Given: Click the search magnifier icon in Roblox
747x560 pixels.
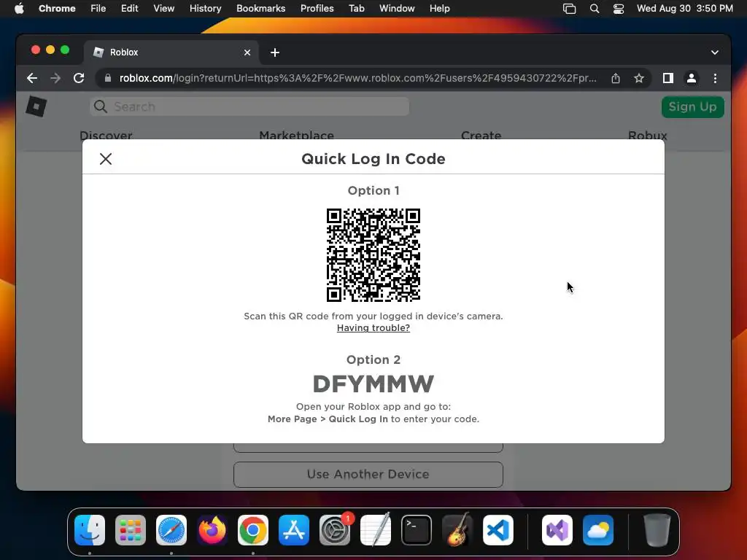Looking at the screenshot, I should (101, 106).
